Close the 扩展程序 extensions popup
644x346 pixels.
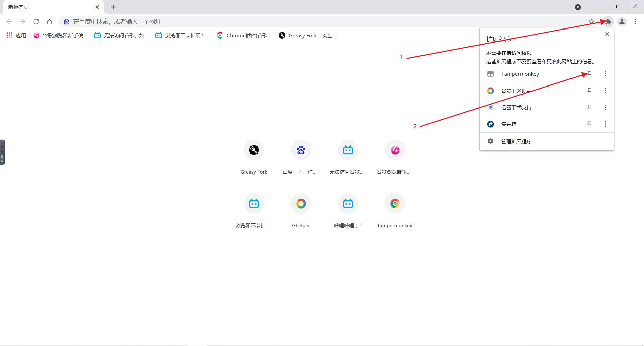click(607, 34)
